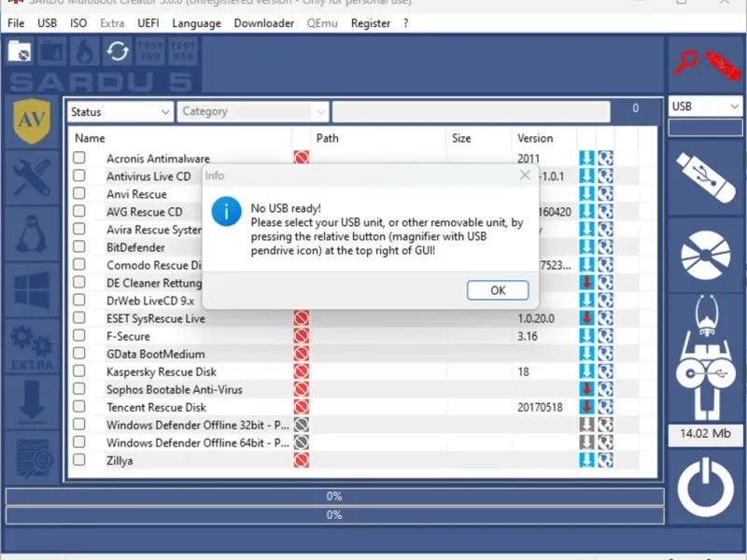Open the ? help menu

pyautogui.click(x=405, y=23)
